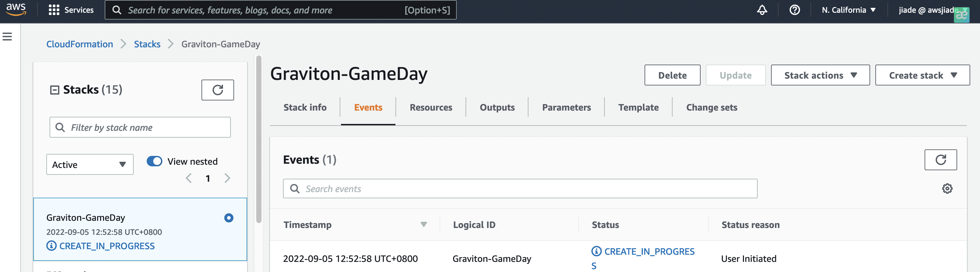The width and height of the screenshot is (980, 272).
Task: Open the Services grid menu
Action: pos(71,10)
